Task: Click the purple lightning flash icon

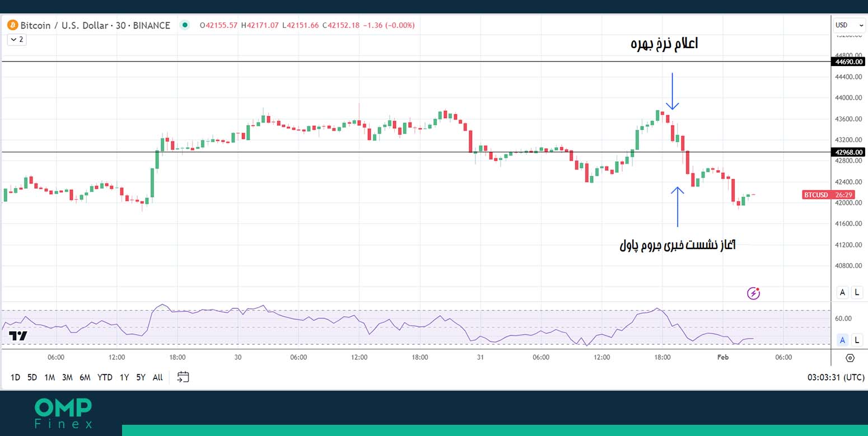Action: coord(754,293)
